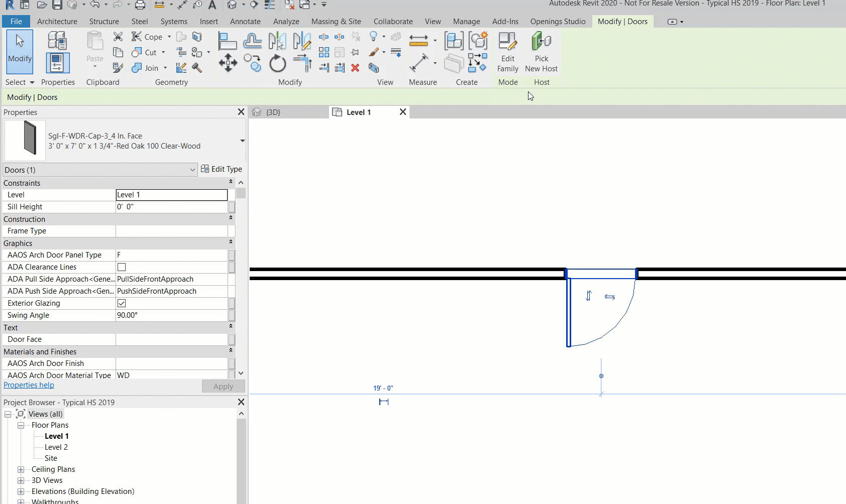Image resolution: width=846 pixels, height=504 pixels.
Task: Open the Doors filter dropdown in Properties
Action: click(192, 170)
